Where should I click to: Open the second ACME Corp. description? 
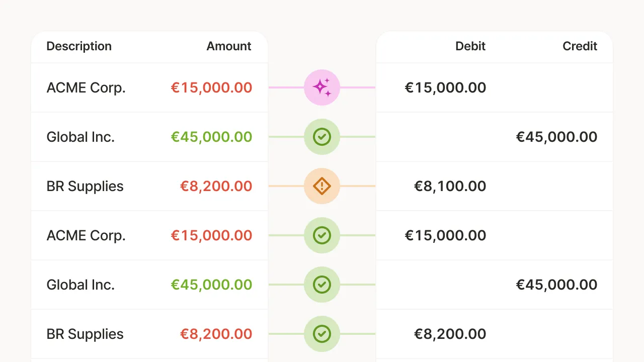86,235
